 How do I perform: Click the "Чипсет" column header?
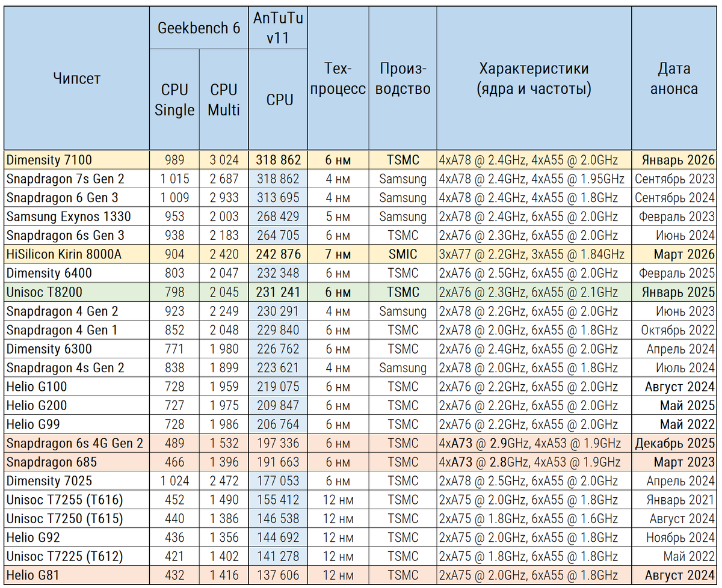(x=76, y=78)
